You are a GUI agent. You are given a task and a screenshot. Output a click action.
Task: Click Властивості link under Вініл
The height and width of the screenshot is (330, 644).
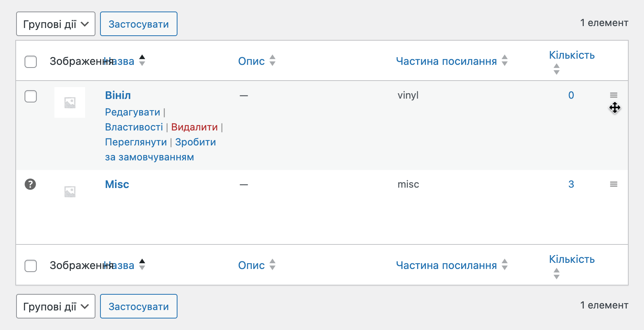click(x=134, y=127)
